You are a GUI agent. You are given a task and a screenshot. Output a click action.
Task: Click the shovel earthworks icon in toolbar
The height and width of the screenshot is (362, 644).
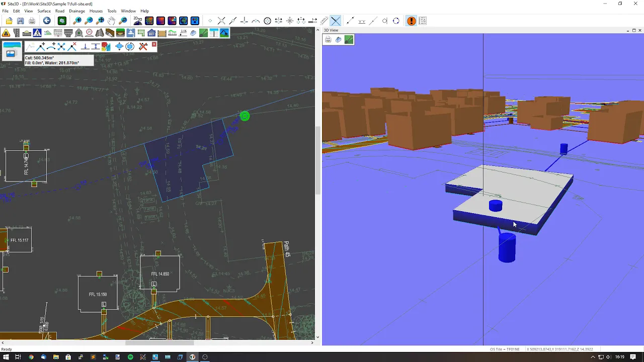point(203,33)
